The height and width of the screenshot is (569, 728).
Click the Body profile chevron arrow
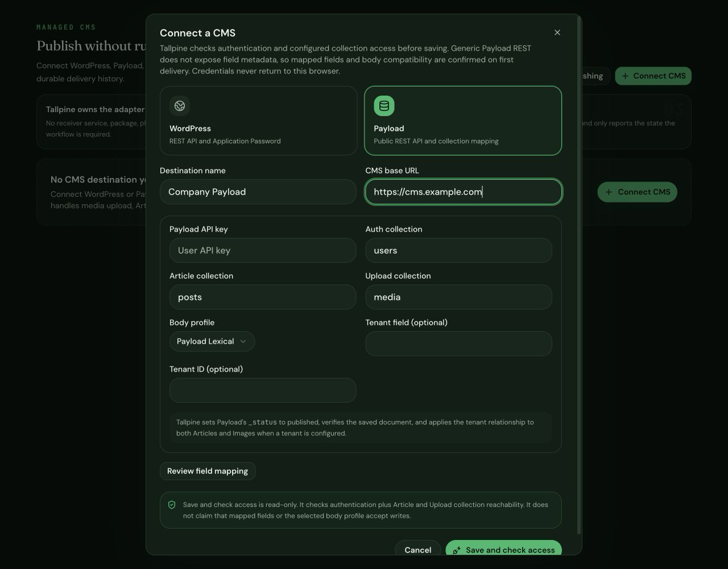click(243, 341)
